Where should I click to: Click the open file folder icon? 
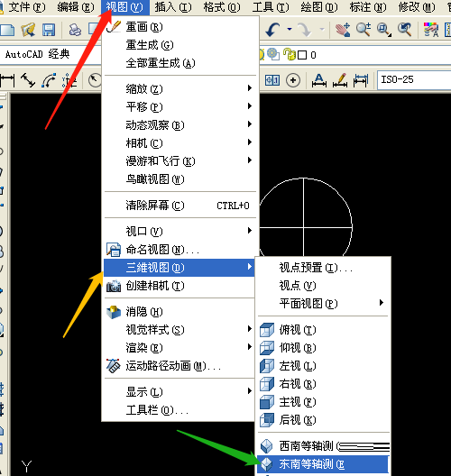tap(29, 30)
